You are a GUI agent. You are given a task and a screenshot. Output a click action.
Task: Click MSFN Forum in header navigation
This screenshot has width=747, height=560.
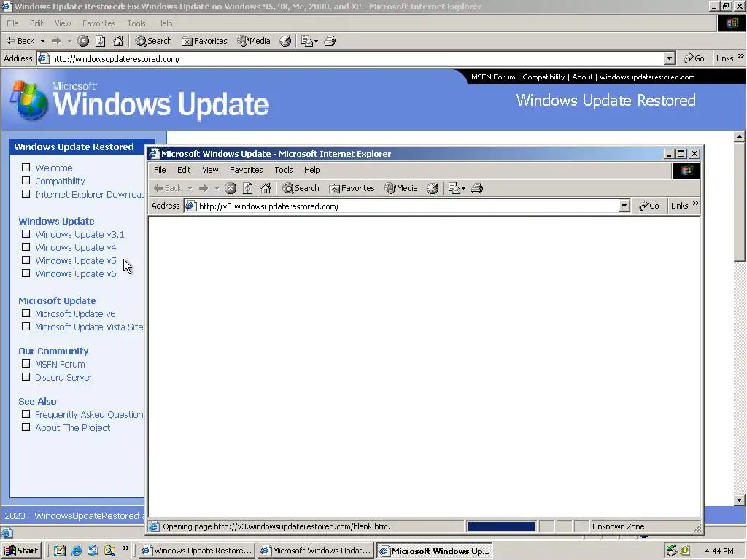tap(493, 77)
